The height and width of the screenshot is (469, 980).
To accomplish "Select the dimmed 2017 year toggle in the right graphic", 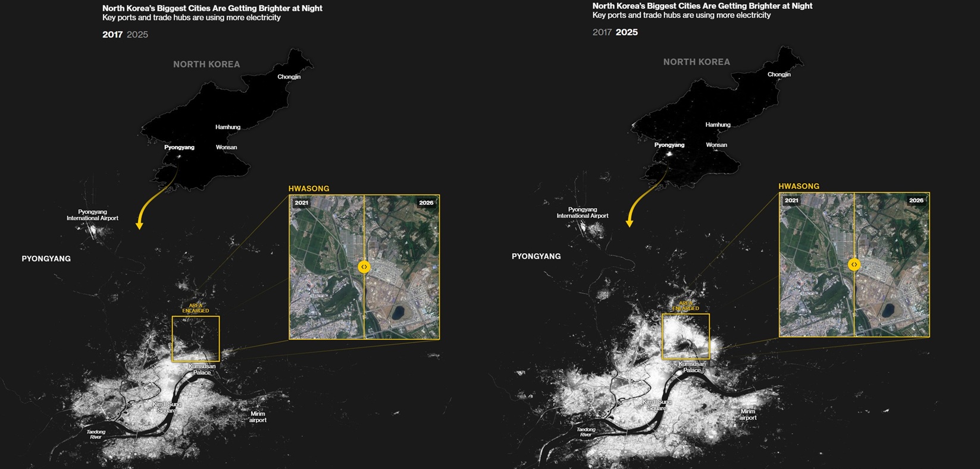I will (602, 32).
